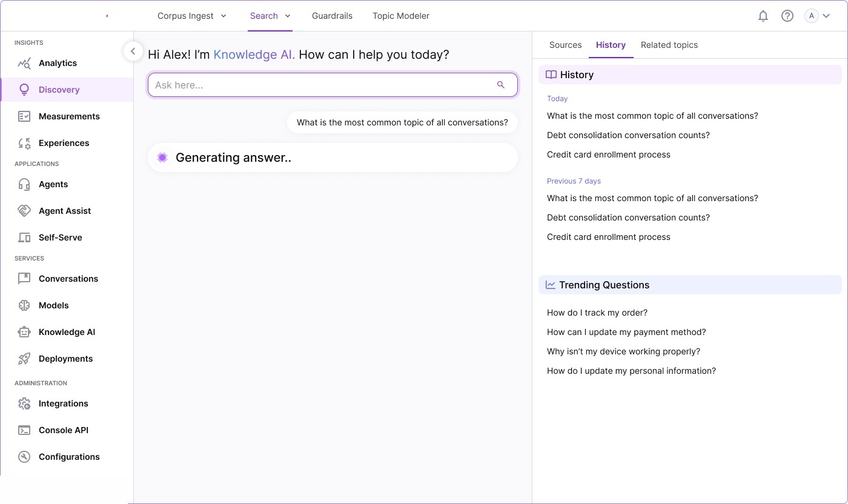Switch to the Related topics tab
This screenshot has height=504, width=848.
669,45
